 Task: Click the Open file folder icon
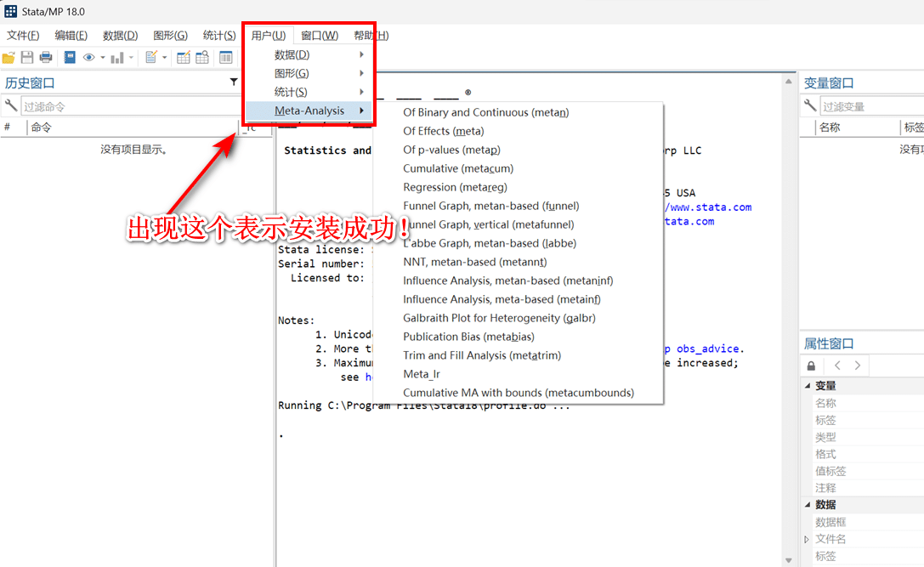pyautogui.click(x=9, y=58)
